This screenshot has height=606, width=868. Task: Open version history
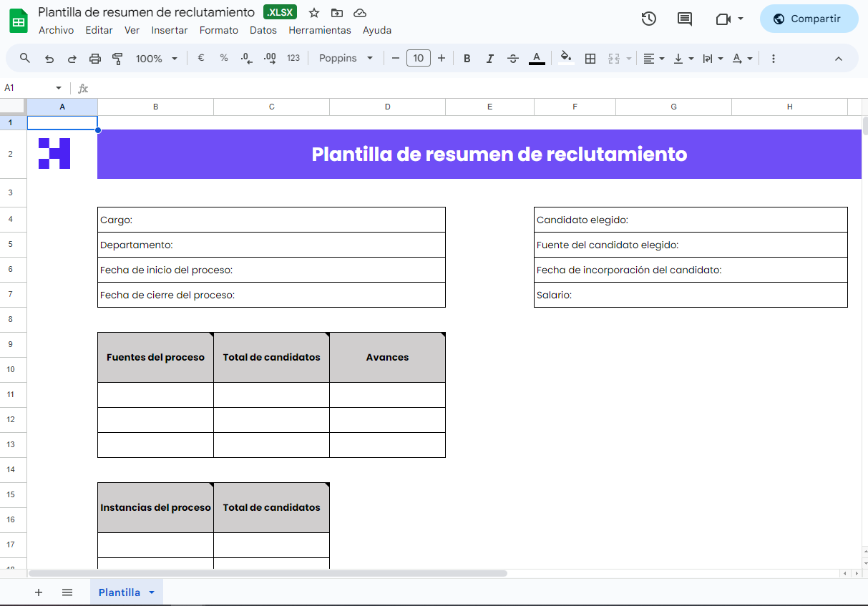[648, 19]
